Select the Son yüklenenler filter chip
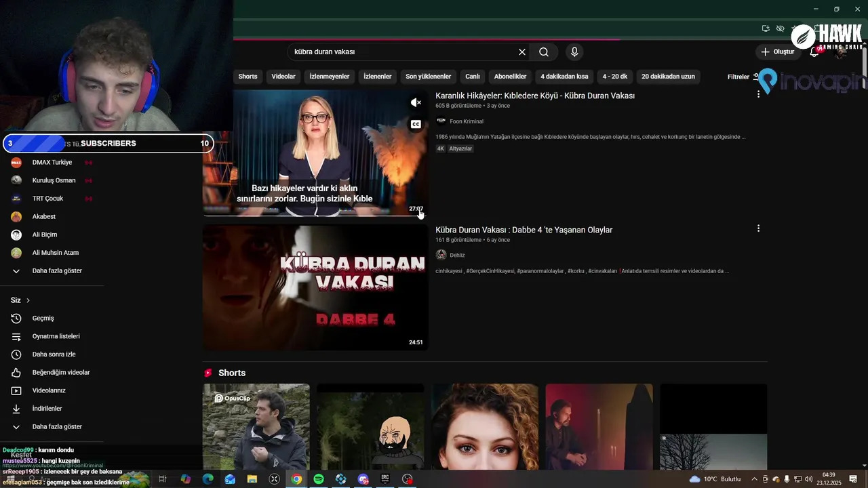Screen dimensions: 868x488 pos(429,77)
